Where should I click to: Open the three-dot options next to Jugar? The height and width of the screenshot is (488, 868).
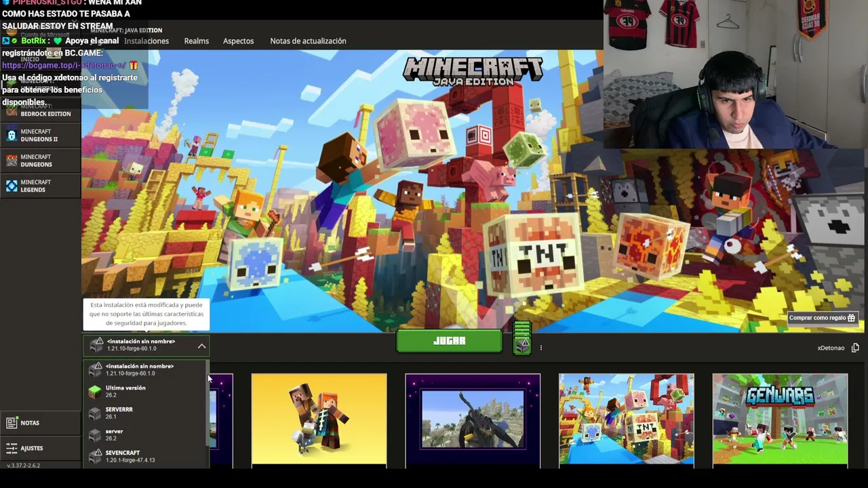[x=540, y=348]
